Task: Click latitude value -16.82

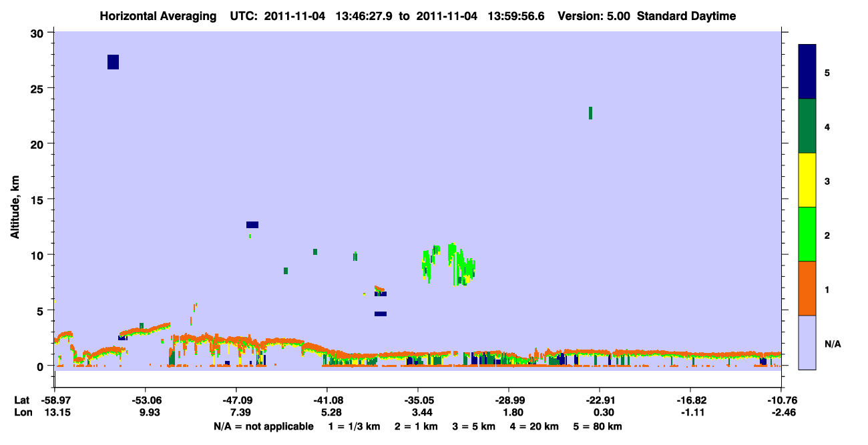Action: tap(690, 400)
